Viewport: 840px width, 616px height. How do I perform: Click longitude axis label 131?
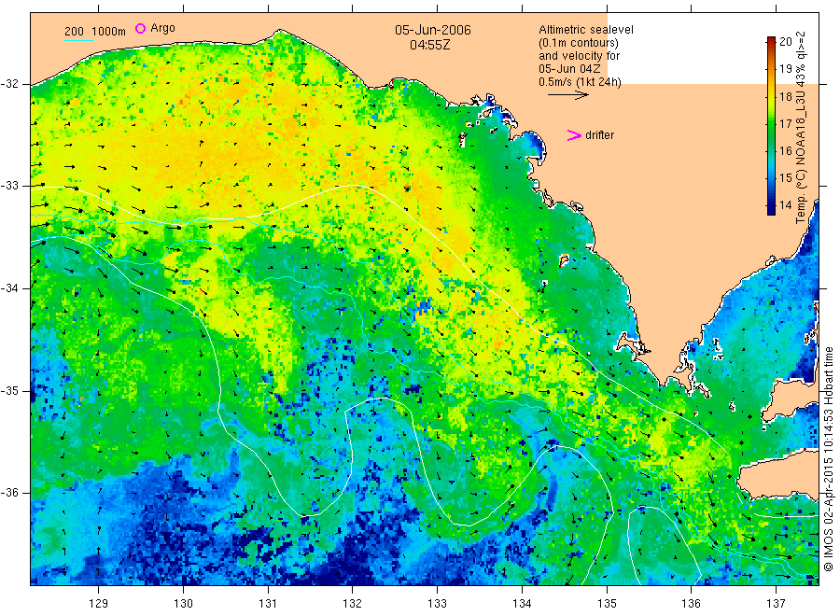(268, 604)
